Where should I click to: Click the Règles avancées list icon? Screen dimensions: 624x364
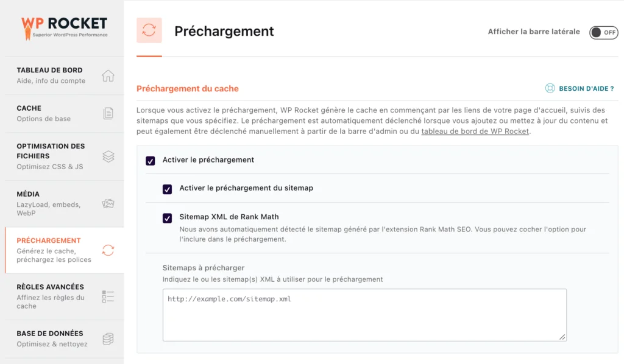coord(108,296)
